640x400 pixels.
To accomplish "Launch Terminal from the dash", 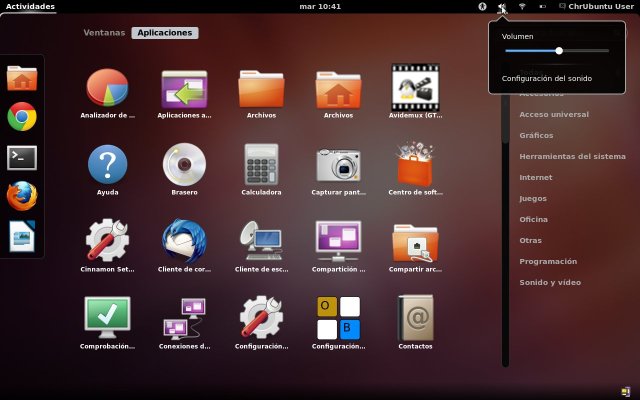I will (22, 156).
